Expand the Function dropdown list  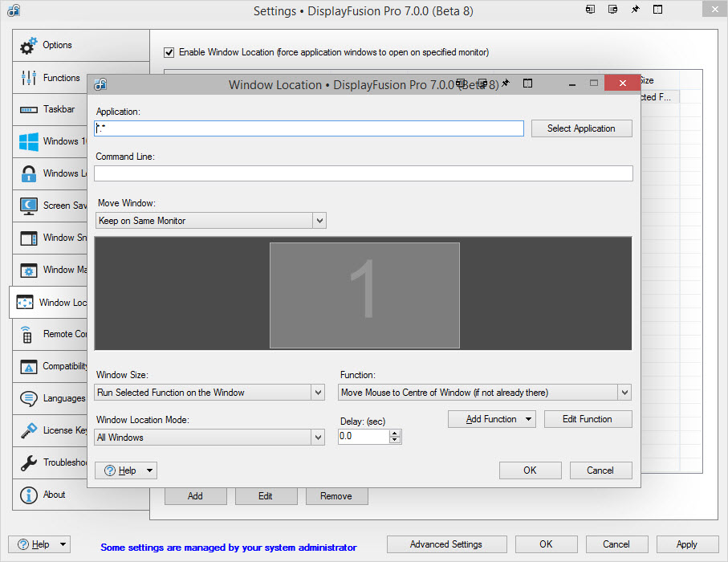click(x=624, y=393)
